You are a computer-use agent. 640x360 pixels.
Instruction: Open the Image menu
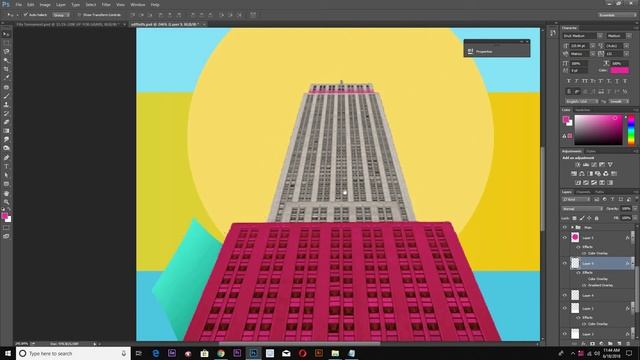(x=45, y=5)
